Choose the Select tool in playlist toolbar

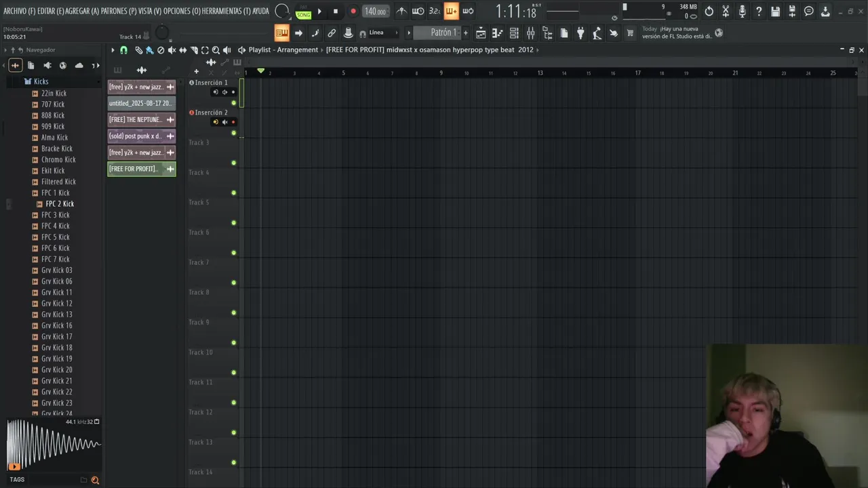(x=205, y=50)
